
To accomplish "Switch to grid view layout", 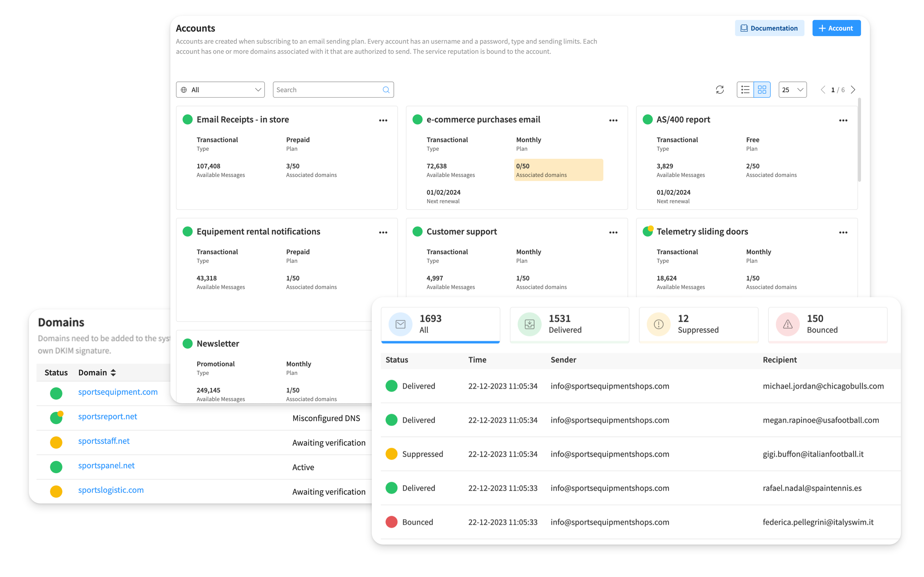I will point(762,90).
